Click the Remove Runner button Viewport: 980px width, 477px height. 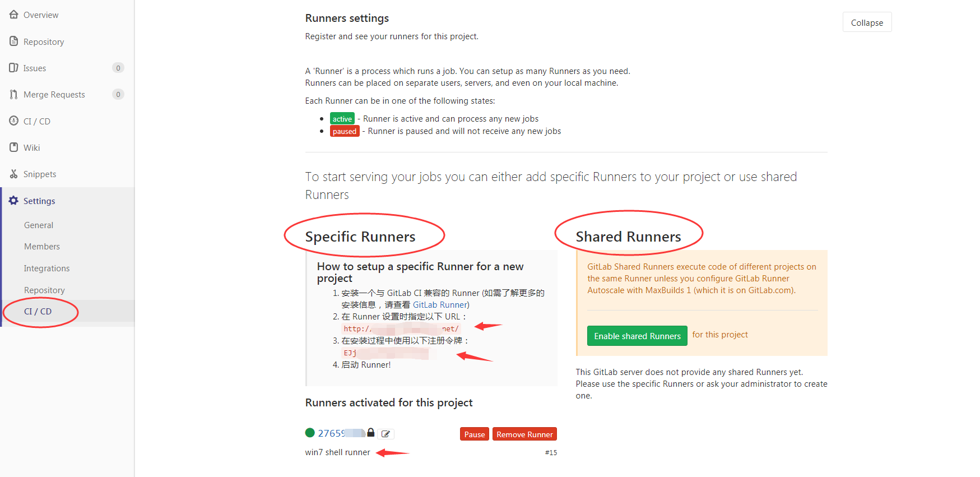524,434
